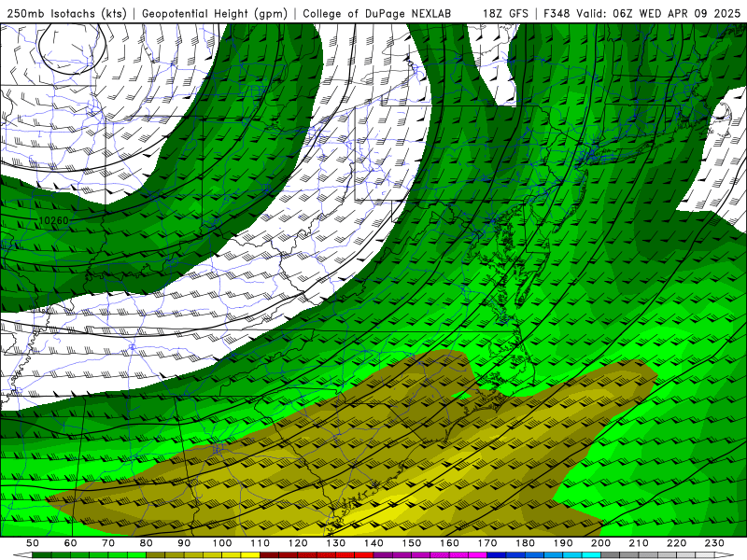The width and height of the screenshot is (747, 560).
Task: Select the dark purple swatch just after 140
Action: coord(383,555)
